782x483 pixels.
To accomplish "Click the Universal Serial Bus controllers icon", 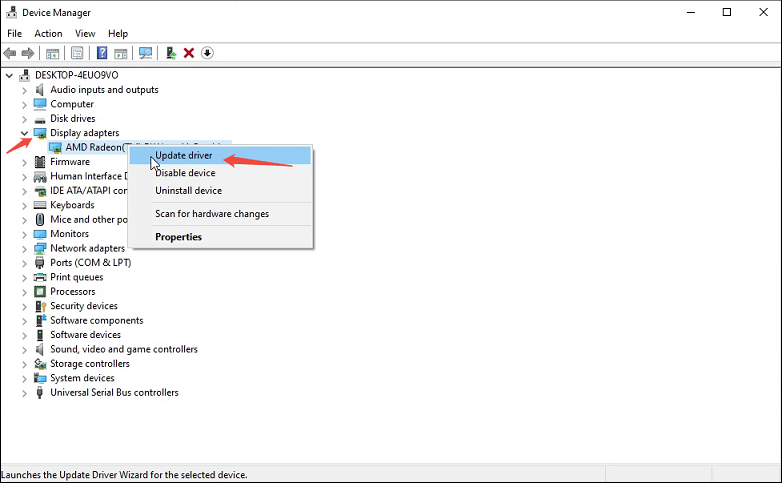I will (40, 393).
